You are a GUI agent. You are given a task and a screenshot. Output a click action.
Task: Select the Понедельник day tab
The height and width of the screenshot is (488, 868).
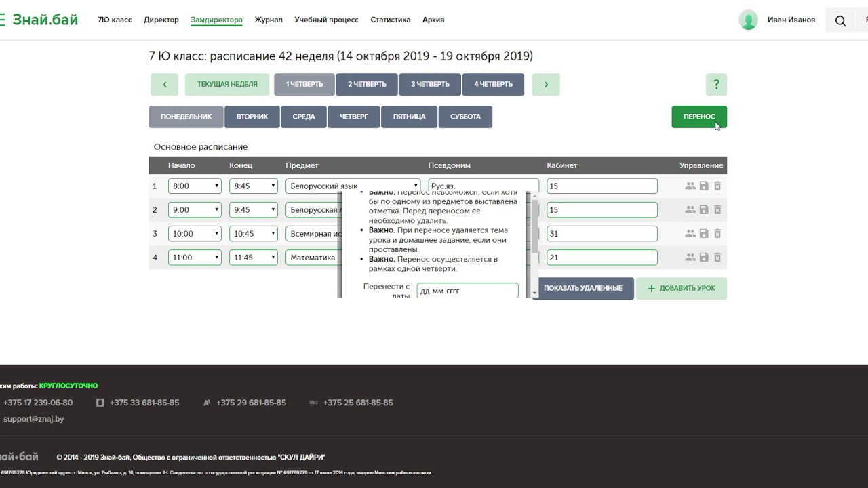(186, 117)
